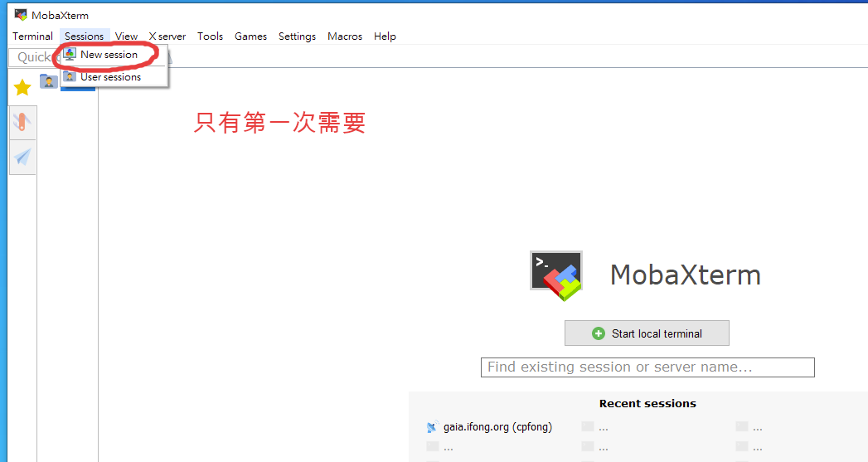
Task: Click the User sessions folder icon in sidebar
Action: [49, 81]
